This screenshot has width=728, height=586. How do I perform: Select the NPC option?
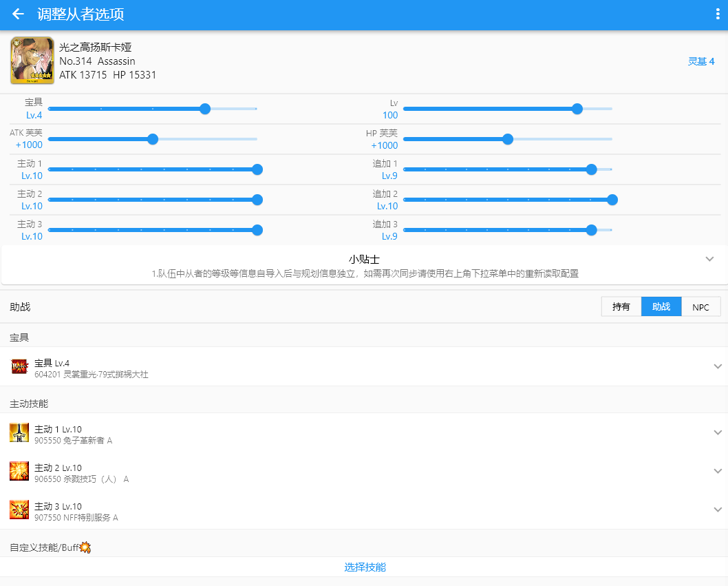point(700,306)
